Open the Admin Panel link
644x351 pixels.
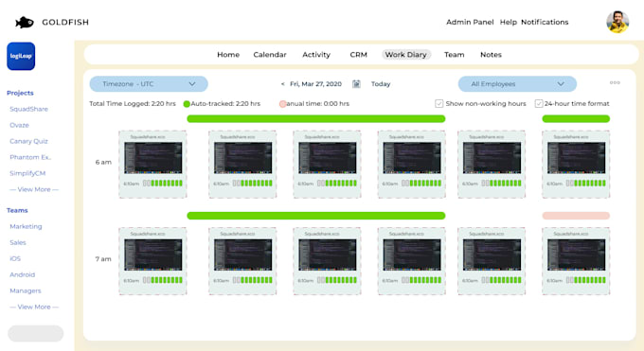470,22
